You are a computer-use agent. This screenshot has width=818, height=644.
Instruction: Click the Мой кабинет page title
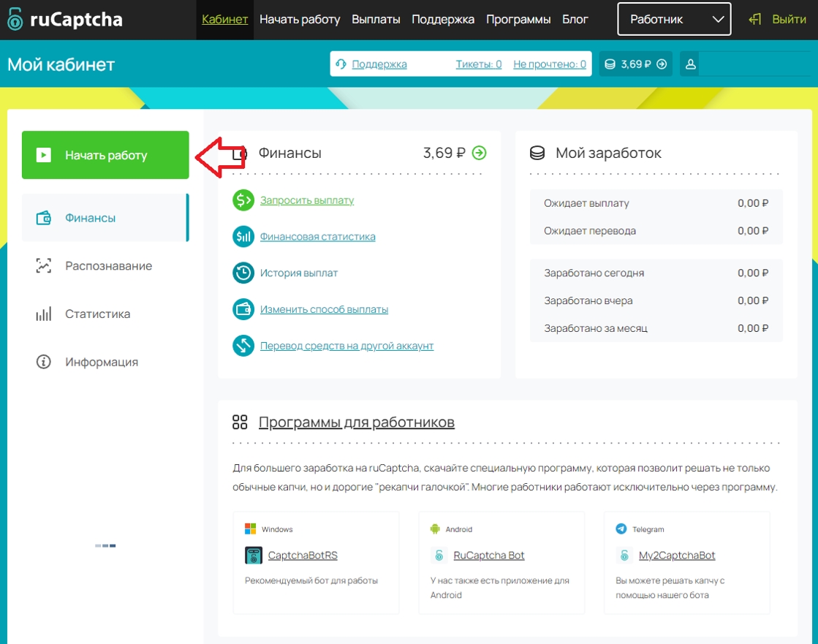pos(61,64)
